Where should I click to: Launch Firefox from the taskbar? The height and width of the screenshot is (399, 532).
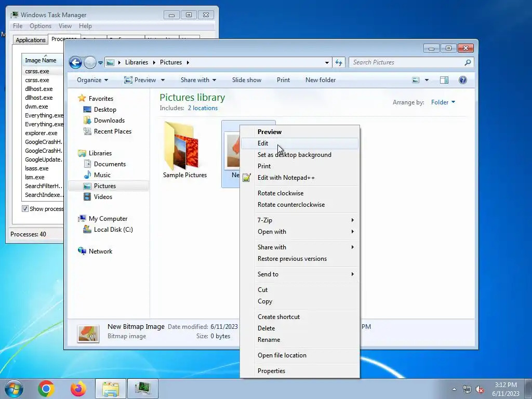tap(78, 389)
